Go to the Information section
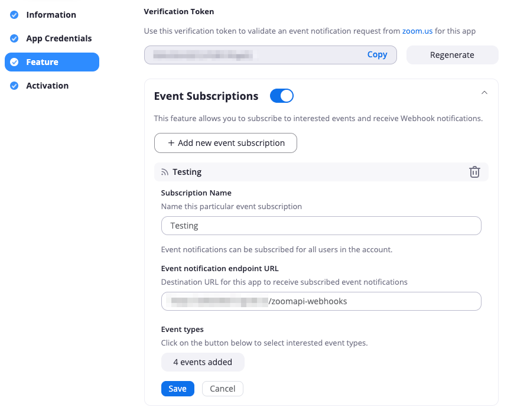 tap(51, 15)
